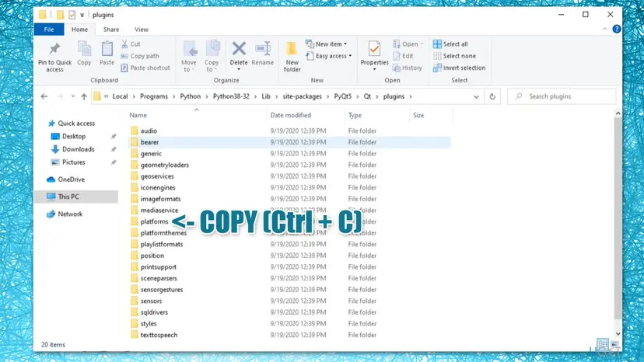Switch to details view icon in status bar

click(603, 344)
